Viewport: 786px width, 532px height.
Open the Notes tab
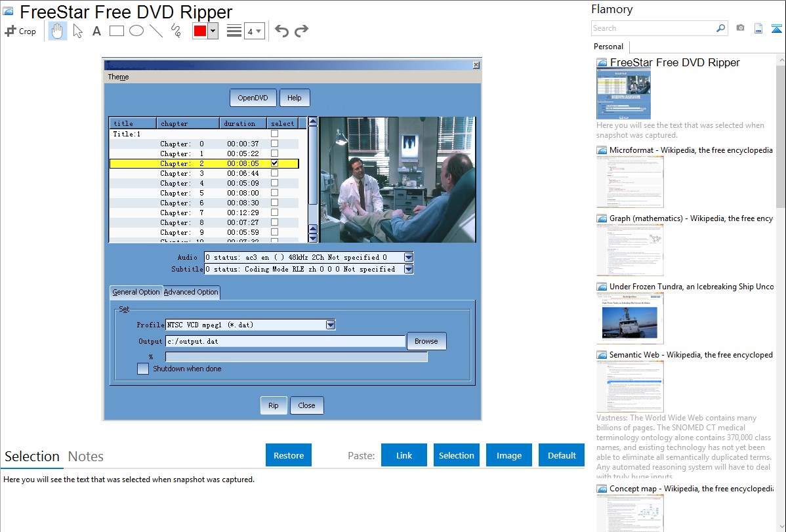click(x=86, y=457)
